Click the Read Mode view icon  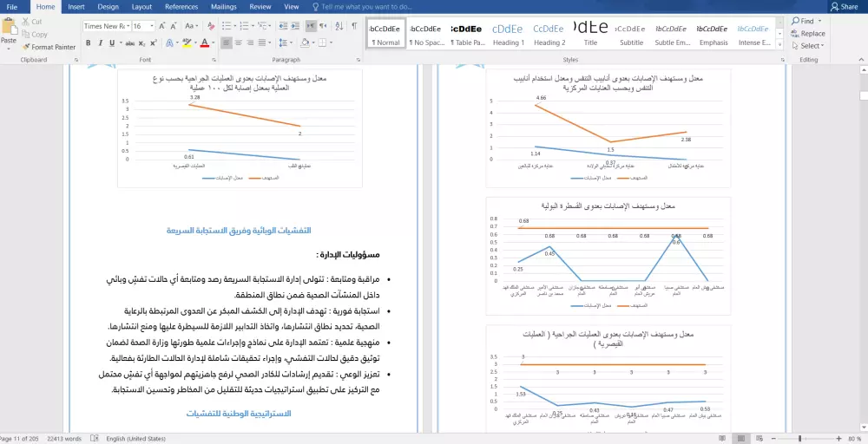(722, 439)
